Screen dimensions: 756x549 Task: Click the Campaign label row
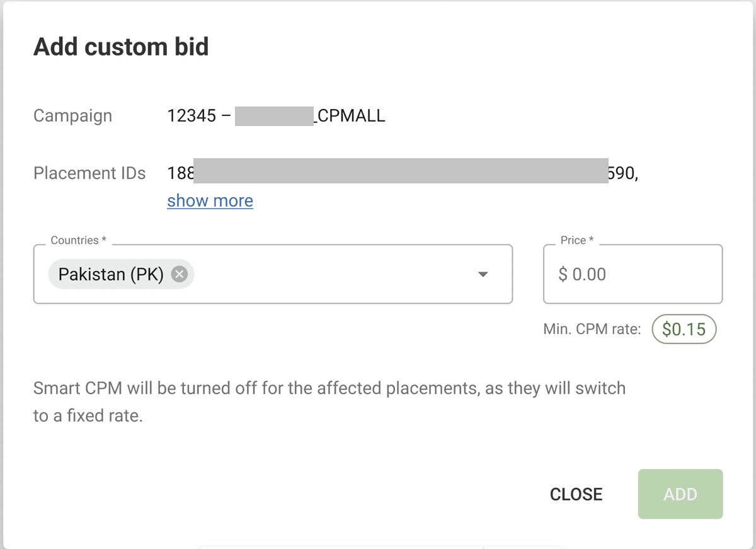tap(72, 115)
